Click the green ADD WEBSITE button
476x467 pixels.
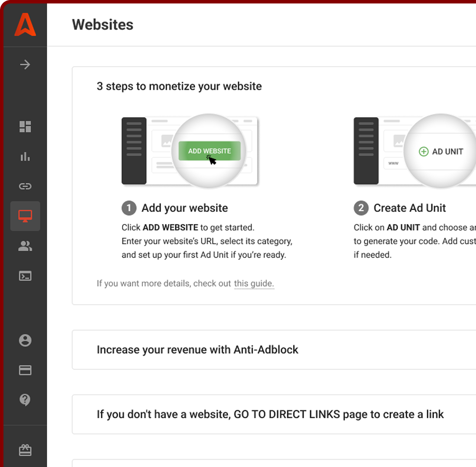click(209, 150)
